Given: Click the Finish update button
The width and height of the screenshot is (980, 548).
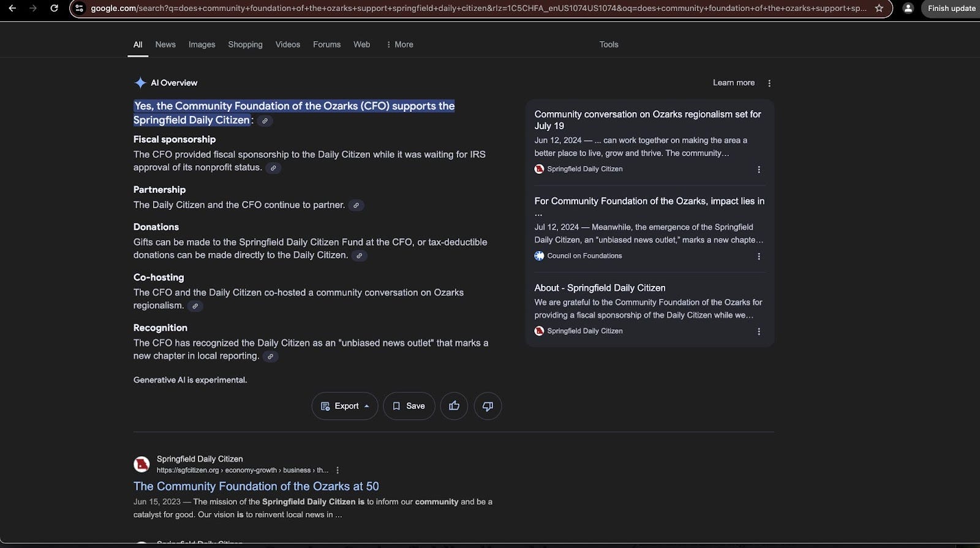Looking at the screenshot, I should tap(951, 9).
